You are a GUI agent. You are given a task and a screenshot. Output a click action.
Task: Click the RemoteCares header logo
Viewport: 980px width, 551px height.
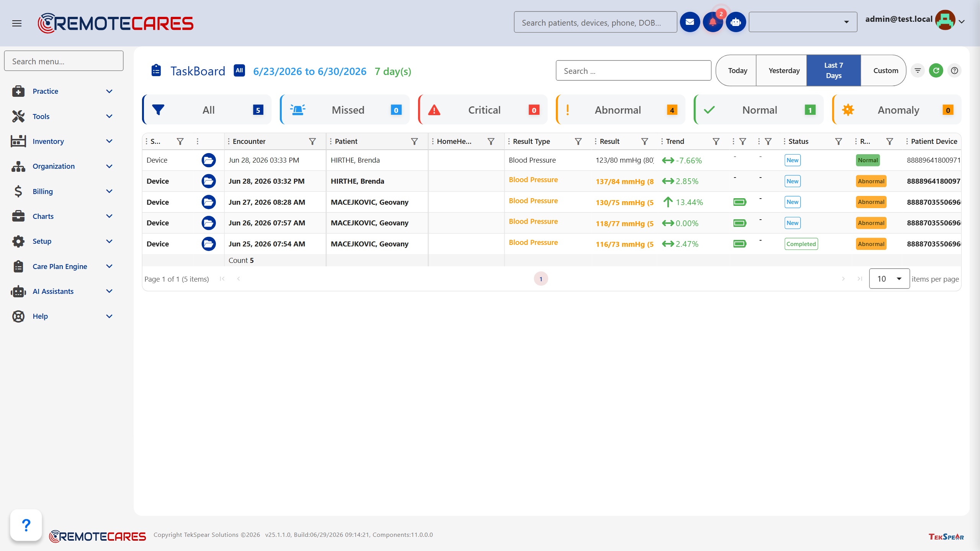point(116,23)
